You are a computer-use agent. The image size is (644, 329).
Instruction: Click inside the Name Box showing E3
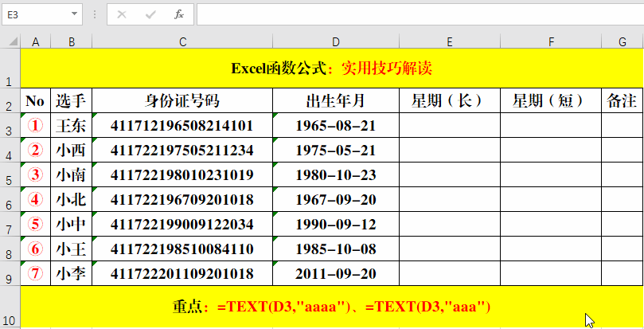pos(36,14)
